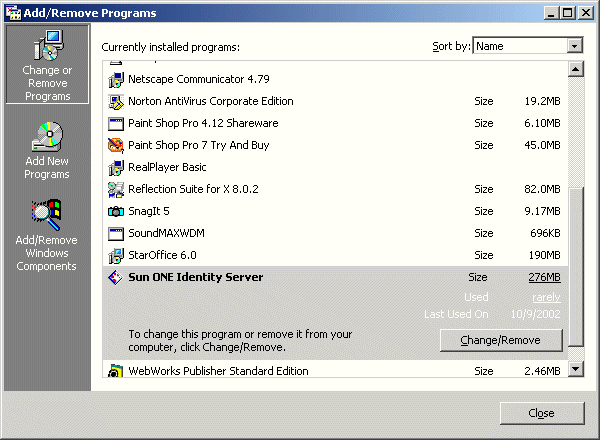600x440 pixels.
Task: Click the 10/9/2002 last used date
Action: coord(535,314)
